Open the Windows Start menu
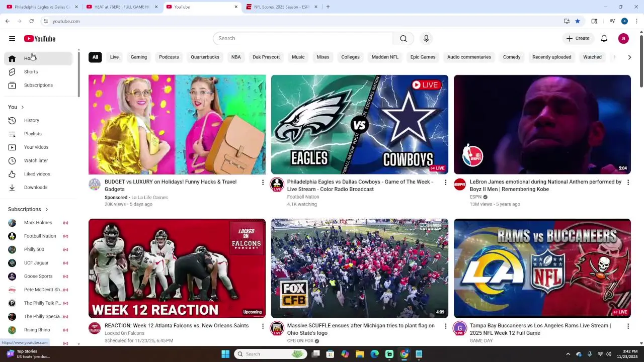Image resolution: width=644 pixels, height=362 pixels. point(225,354)
